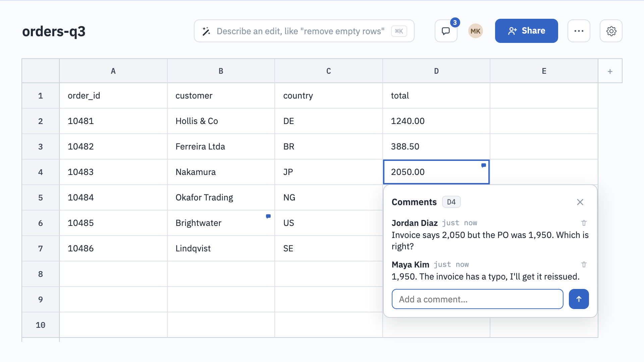Select row 5 header
This screenshot has height=362, width=644.
(41, 197)
